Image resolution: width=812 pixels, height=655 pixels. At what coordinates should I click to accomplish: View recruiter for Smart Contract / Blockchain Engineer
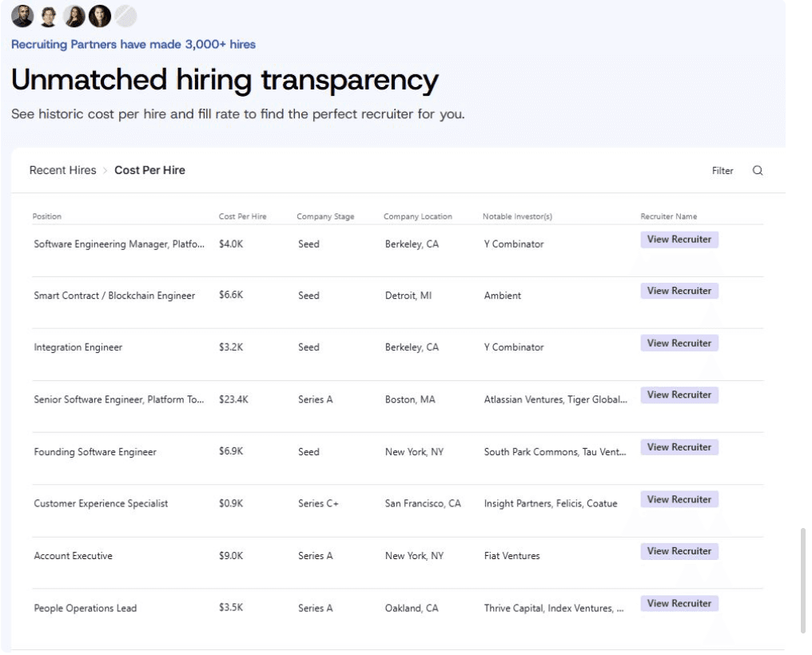click(x=679, y=292)
